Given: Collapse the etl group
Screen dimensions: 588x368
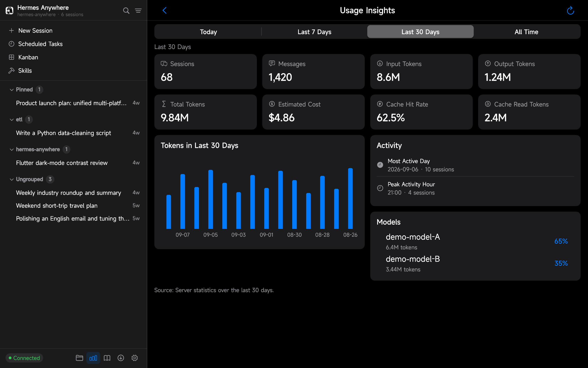Looking at the screenshot, I should (11, 120).
